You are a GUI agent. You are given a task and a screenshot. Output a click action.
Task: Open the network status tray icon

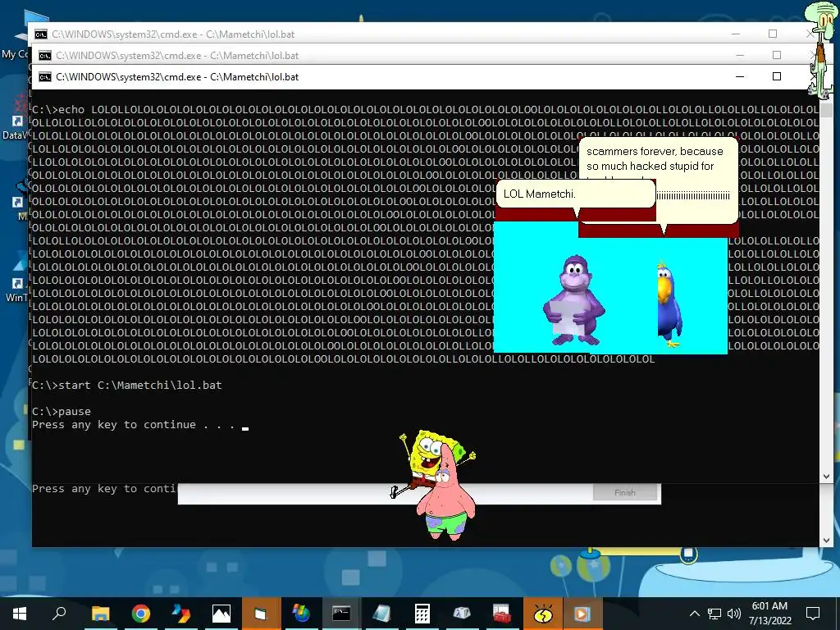[x=714, y=614]
